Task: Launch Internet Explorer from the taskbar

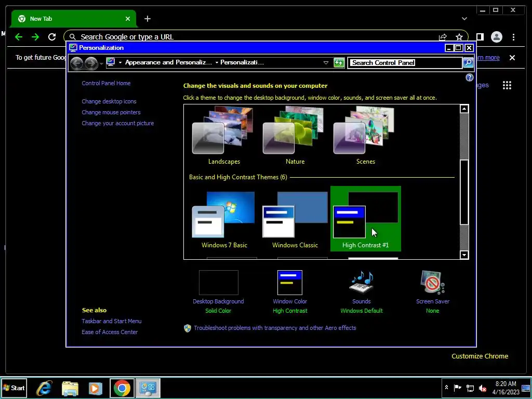Action: click(x=44, y=388)
